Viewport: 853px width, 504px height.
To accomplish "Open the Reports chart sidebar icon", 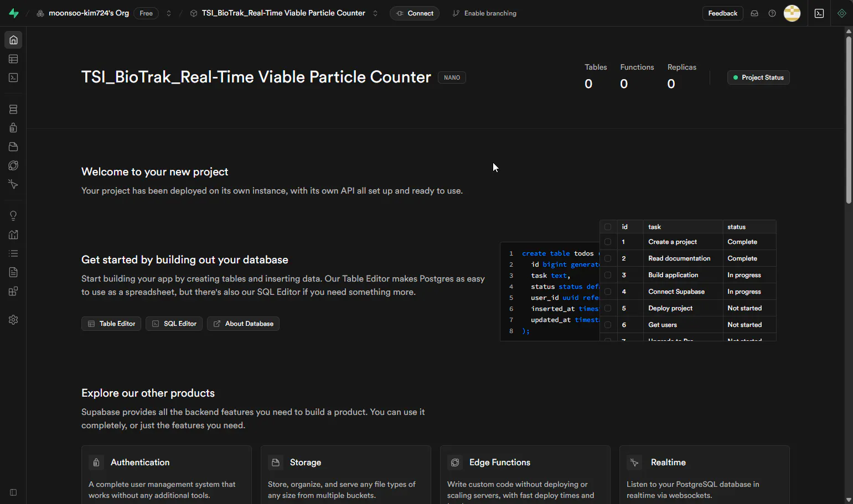I will (13, 235).
